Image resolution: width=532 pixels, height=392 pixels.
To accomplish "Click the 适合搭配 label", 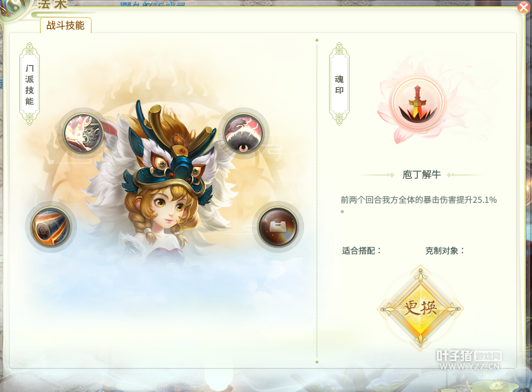I will coord(361,250).
